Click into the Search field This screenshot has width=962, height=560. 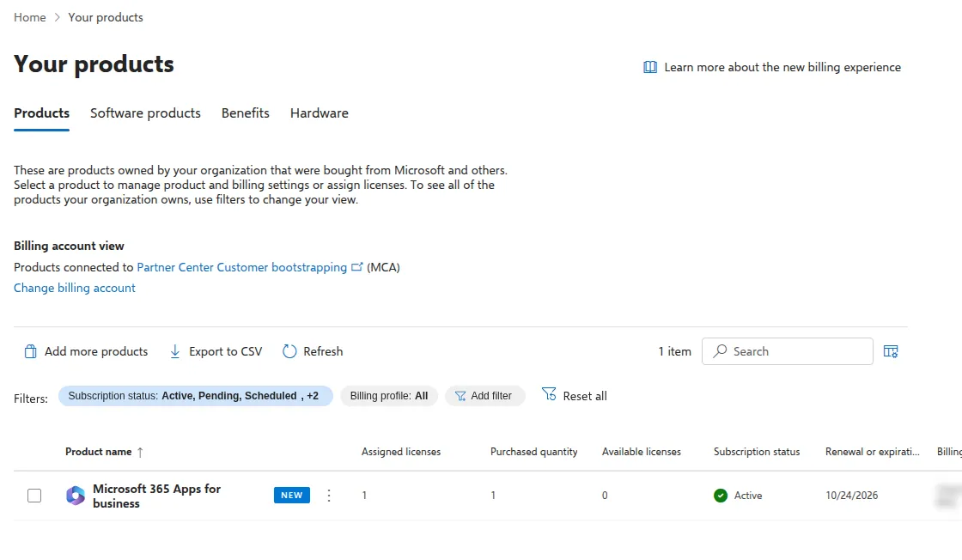[787, 351]
